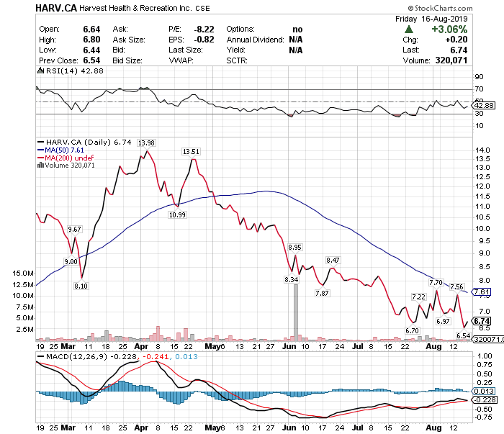The image size is (504, 434).
Task: Click the 6.97 price annotation
Action: click(x=443, y=321)
